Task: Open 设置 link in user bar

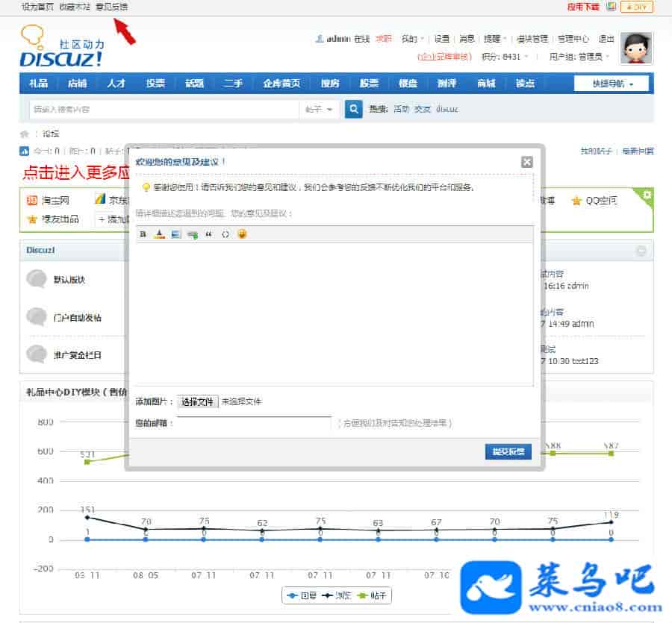Action: (x=442, y=39)
